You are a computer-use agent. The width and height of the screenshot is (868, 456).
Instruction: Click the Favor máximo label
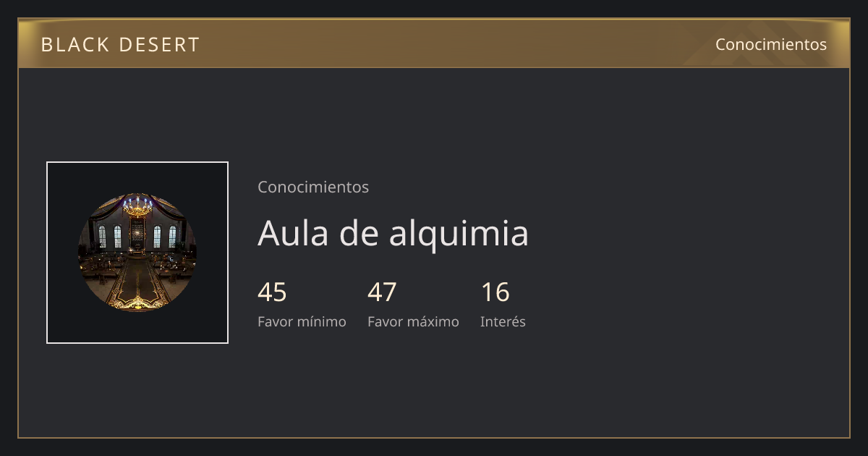pyautogui.click(x=413, y=321)
